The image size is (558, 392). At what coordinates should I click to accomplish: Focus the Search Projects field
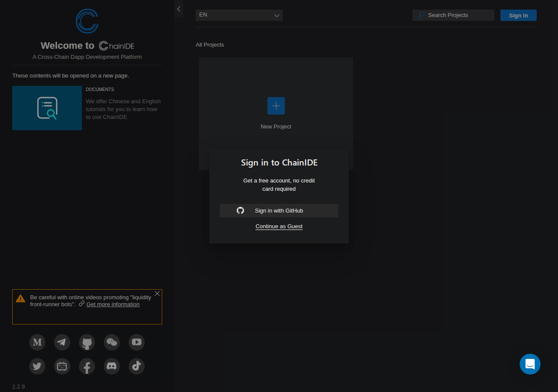(x=453, y=15)
